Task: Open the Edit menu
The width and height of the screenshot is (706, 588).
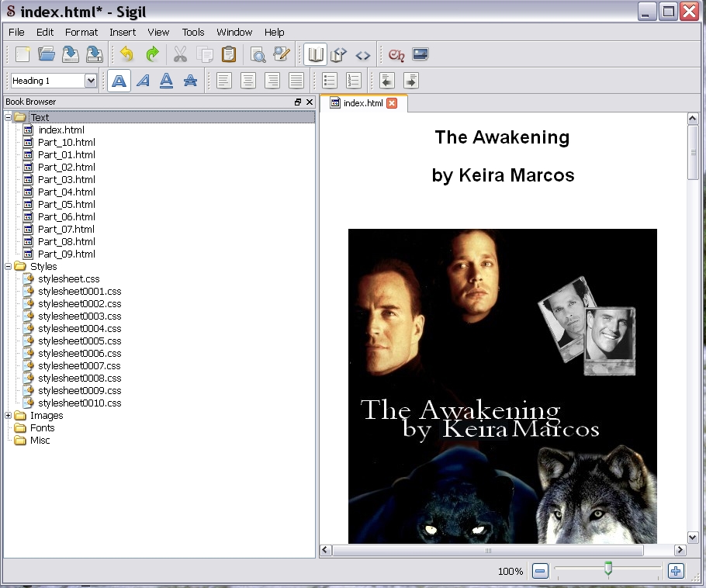Action: pyautogui.click(x=45, y=33)
